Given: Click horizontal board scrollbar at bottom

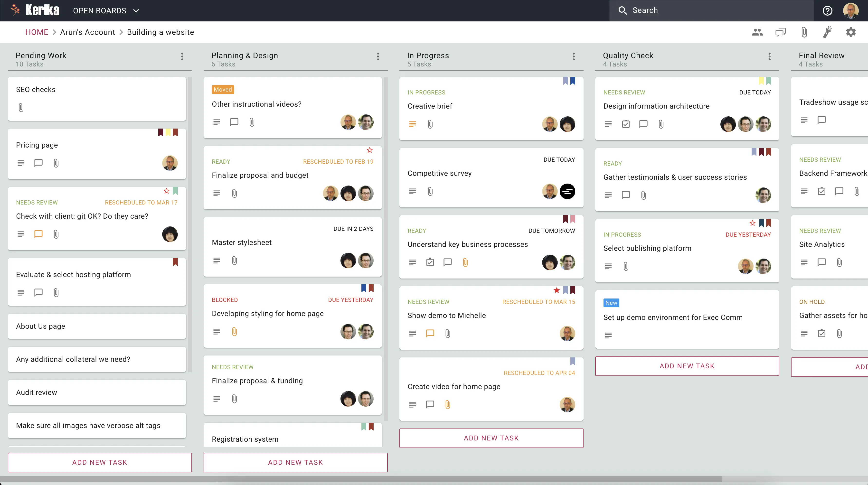Looking at the screenshot, I should [x=360, y=479].
